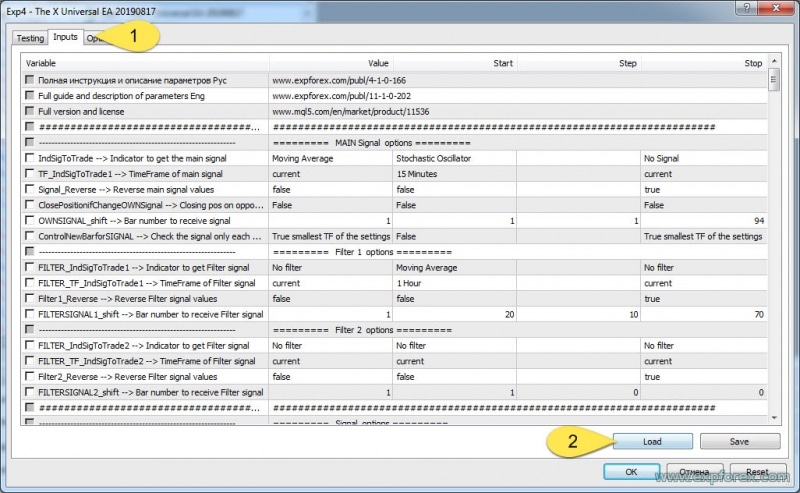Toggle the Filter2_Reverse checkbox
800x493 pixels.
[29, 377]
